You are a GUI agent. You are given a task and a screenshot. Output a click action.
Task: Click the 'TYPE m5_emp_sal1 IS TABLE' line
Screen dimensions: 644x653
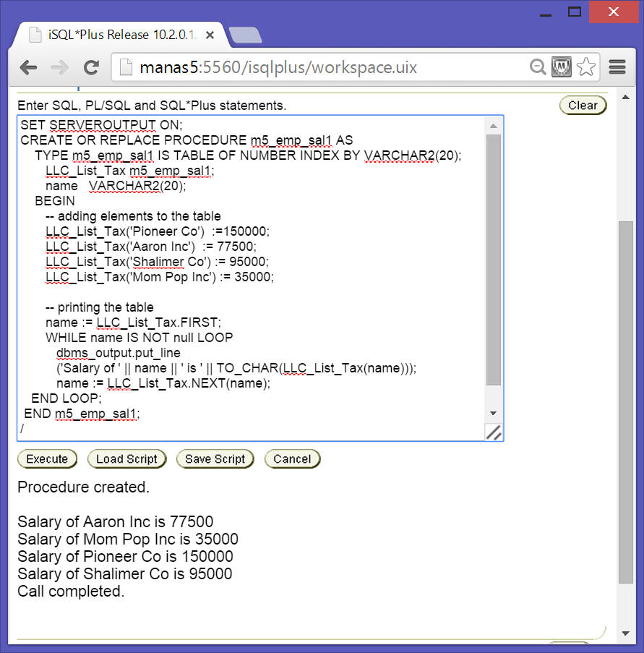click(248, 155)
